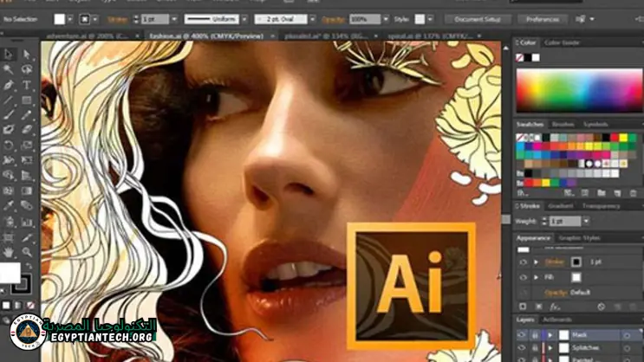Select the Rectangle tool

27,100
